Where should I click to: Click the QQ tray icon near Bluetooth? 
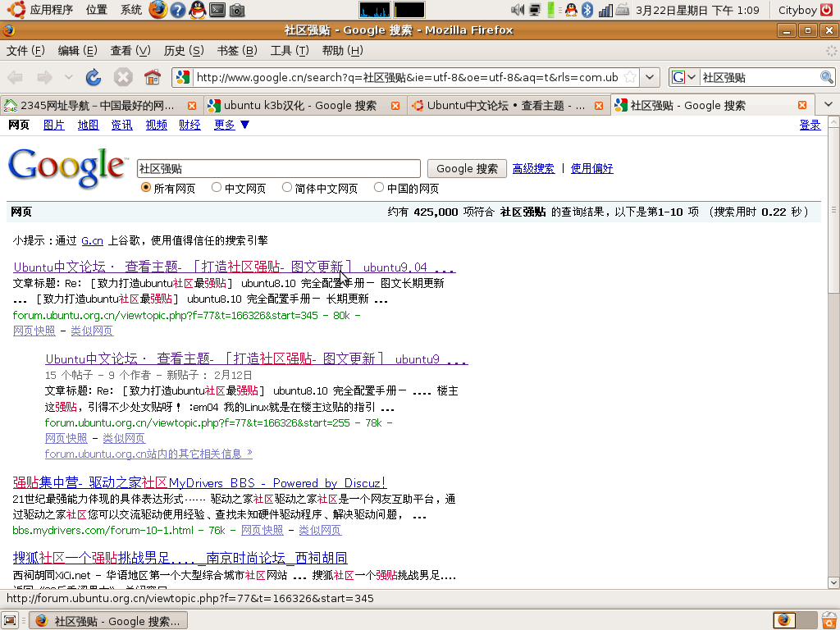(x=571, y=10)
